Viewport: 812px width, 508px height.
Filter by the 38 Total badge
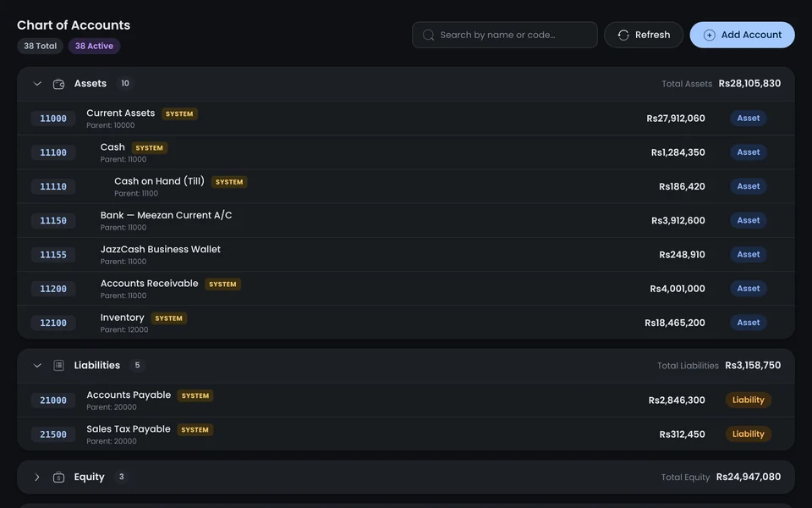pyautogui.click(x=40, y=46)
